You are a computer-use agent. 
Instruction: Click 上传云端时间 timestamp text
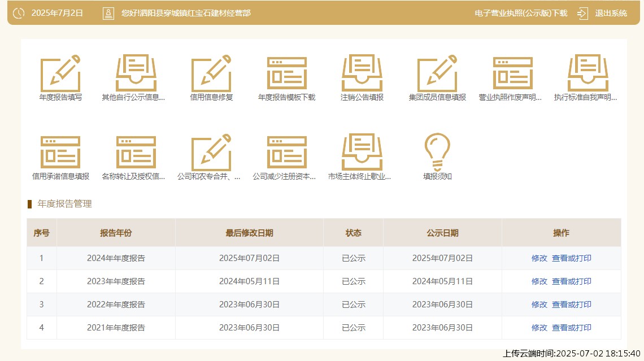(x=571, y=354)
